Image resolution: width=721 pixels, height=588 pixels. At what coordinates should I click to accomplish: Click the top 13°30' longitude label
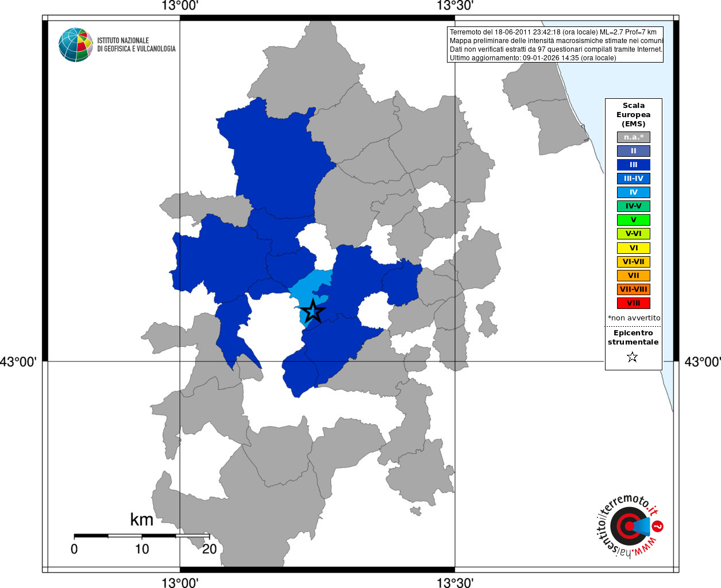(455, 6)
